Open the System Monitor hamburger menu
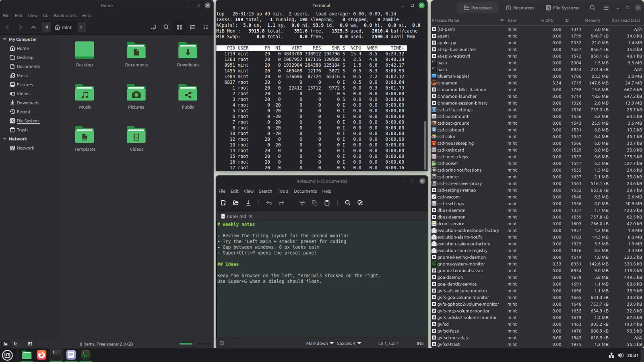The width and height of the screenshot is (644, 362). (606, 8)
